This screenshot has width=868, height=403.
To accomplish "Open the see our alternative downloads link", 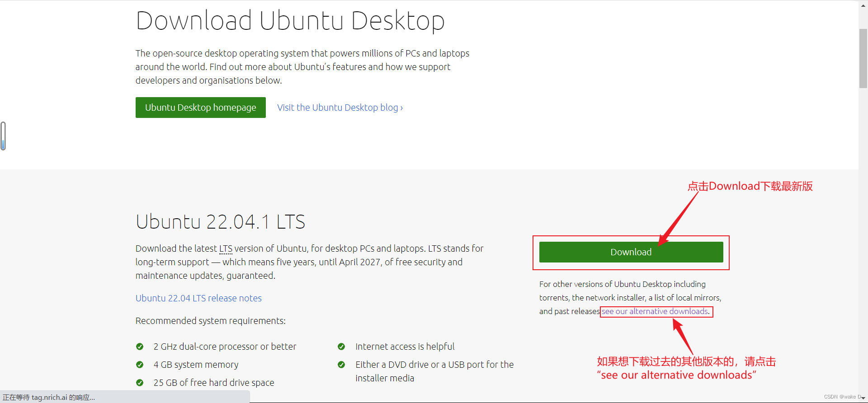I will click(656, 311).
